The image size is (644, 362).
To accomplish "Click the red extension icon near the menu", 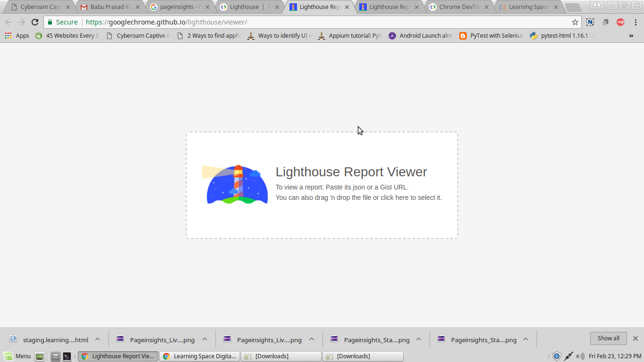I will coord(620,22).
